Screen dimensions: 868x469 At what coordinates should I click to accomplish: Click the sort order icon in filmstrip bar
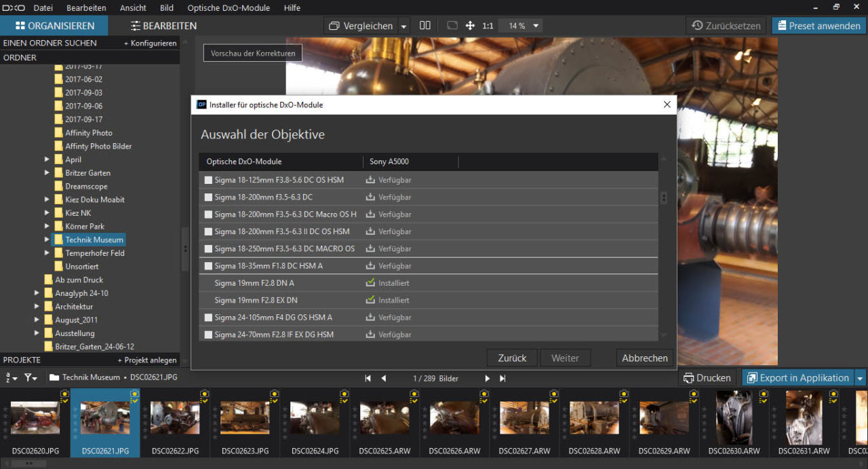pyautogui.click(x=12, y=377)
